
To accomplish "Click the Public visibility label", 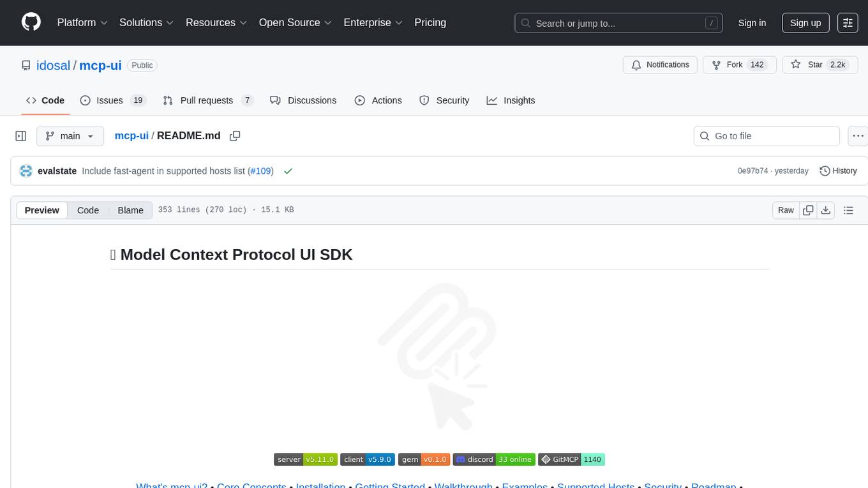I will point(142,65).
